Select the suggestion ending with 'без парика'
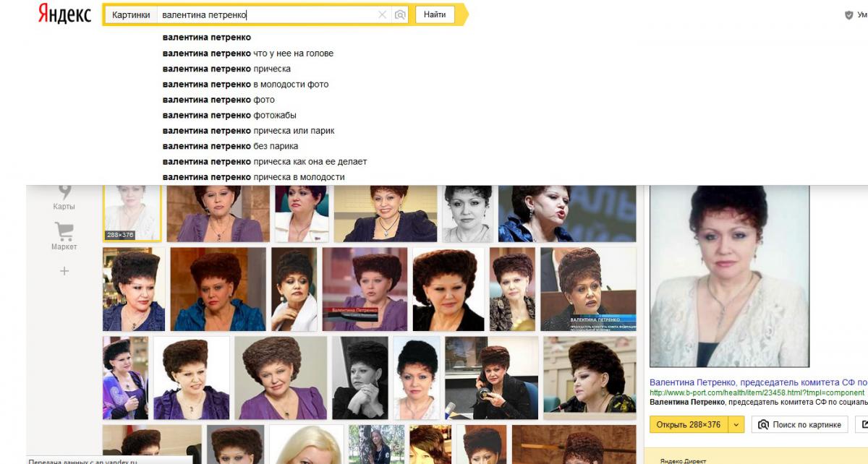 coord(230,147)
